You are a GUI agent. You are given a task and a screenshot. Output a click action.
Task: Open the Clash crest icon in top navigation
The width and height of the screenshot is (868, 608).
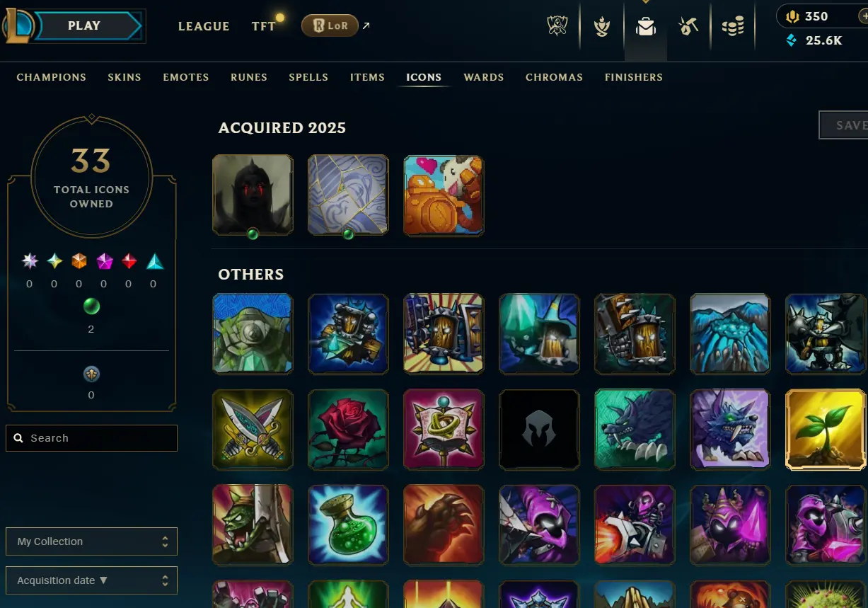pos(557,27)
